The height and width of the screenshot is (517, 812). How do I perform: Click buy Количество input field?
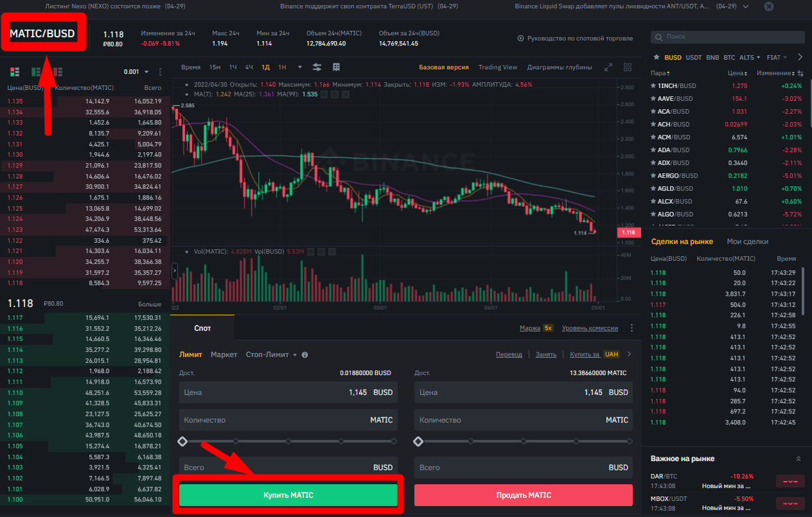[x=288, y=420]
